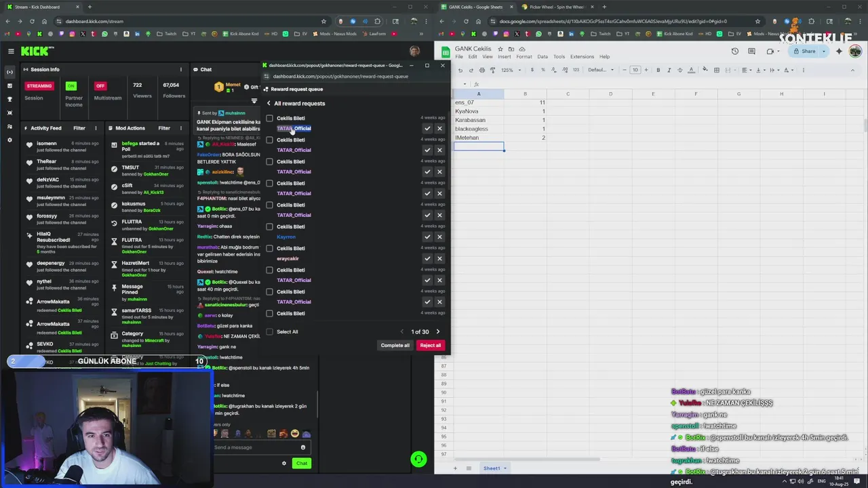
Task: Open the File menu in Google Sheets
Action: (459, 56)
